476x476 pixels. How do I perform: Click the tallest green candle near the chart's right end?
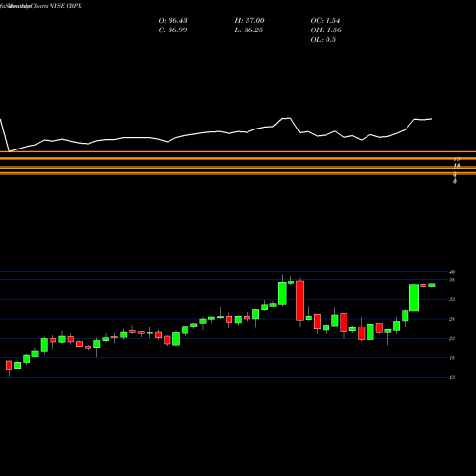tap(414, 298)
